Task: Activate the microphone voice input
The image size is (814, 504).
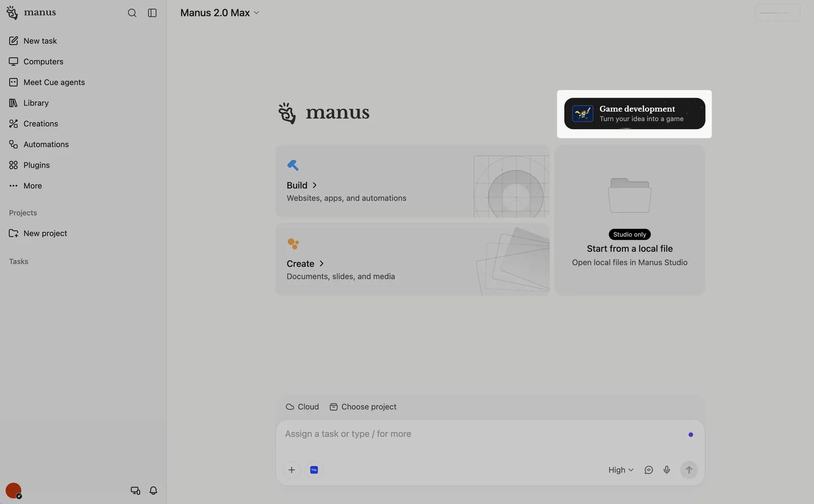Action: tap(666, 470)
